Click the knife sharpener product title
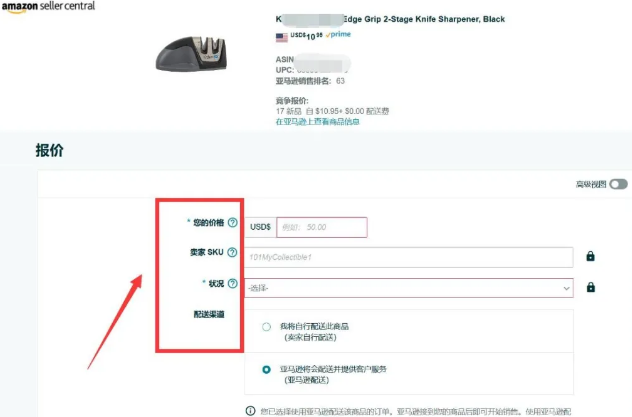This screenshot has height=417, width=632. point(390,19)
